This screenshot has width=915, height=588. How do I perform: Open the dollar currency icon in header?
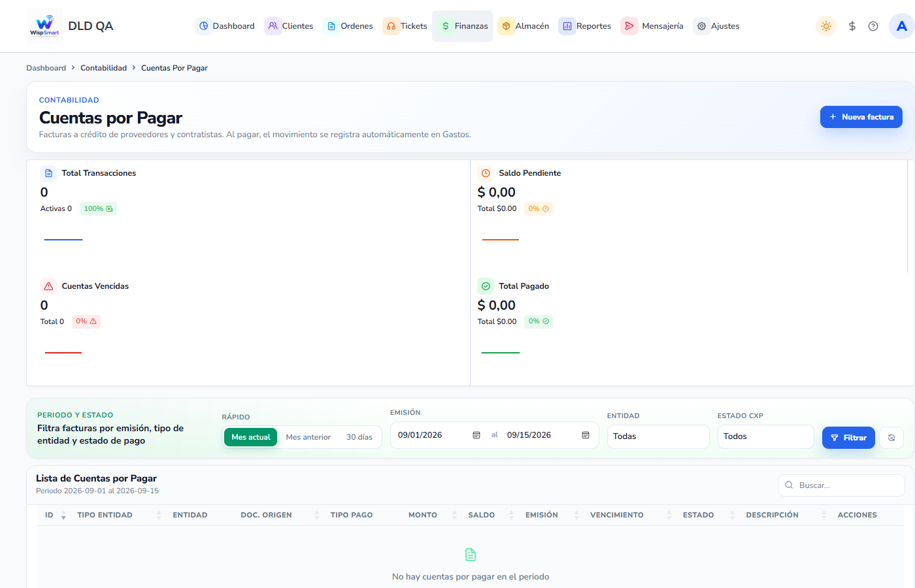click(x=852, y=26)
